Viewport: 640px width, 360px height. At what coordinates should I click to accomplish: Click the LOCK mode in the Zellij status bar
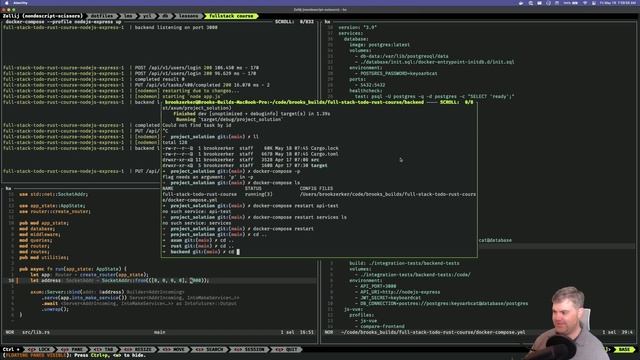(40, 349)
